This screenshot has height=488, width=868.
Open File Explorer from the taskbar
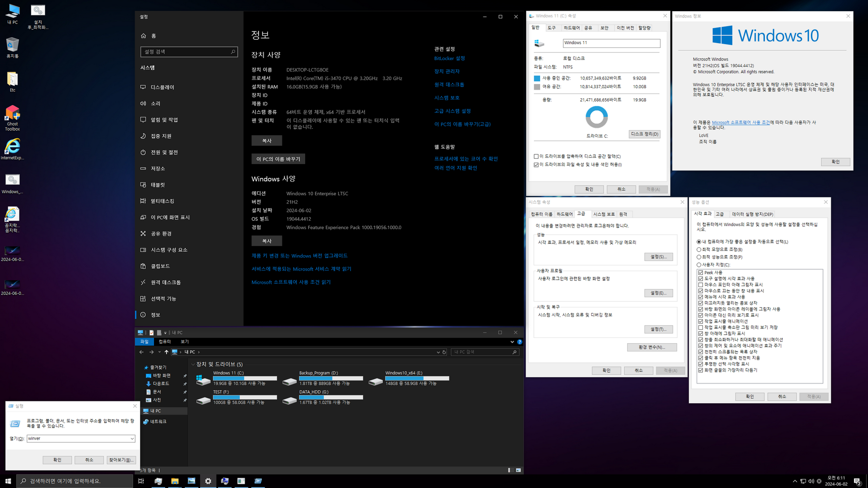[x=175, y=481]
